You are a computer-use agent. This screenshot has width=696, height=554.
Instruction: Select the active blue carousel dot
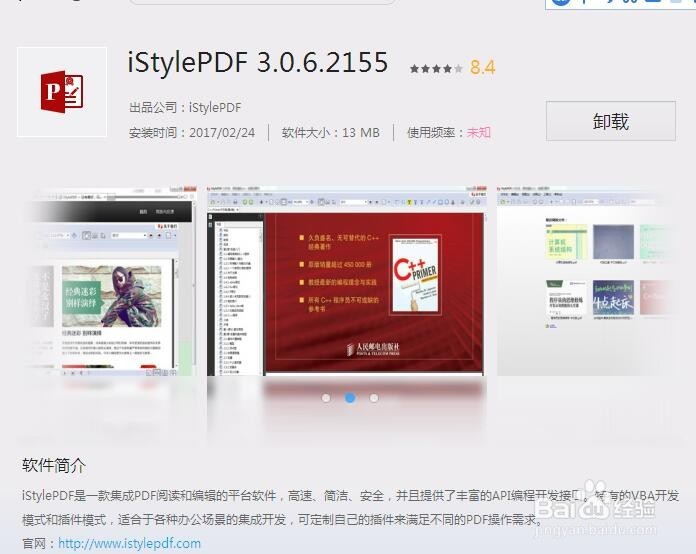tap(350, 398)
